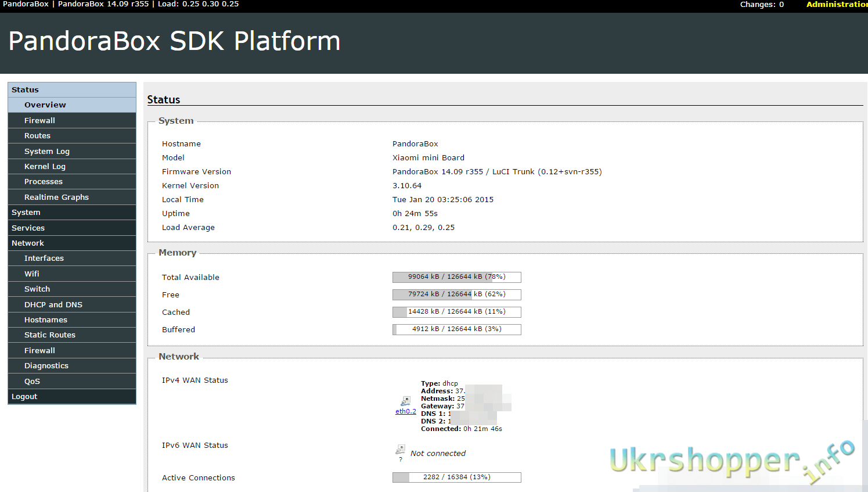
Task: Open the Status menu section
Action: point(72,89)
